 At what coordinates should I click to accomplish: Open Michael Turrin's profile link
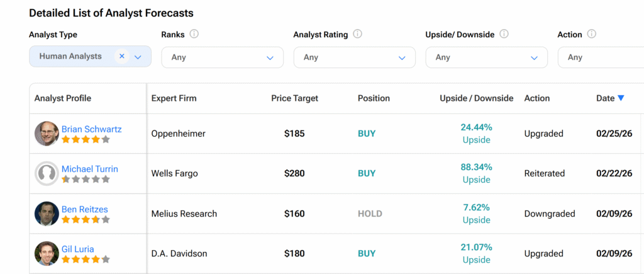(89, 169)
